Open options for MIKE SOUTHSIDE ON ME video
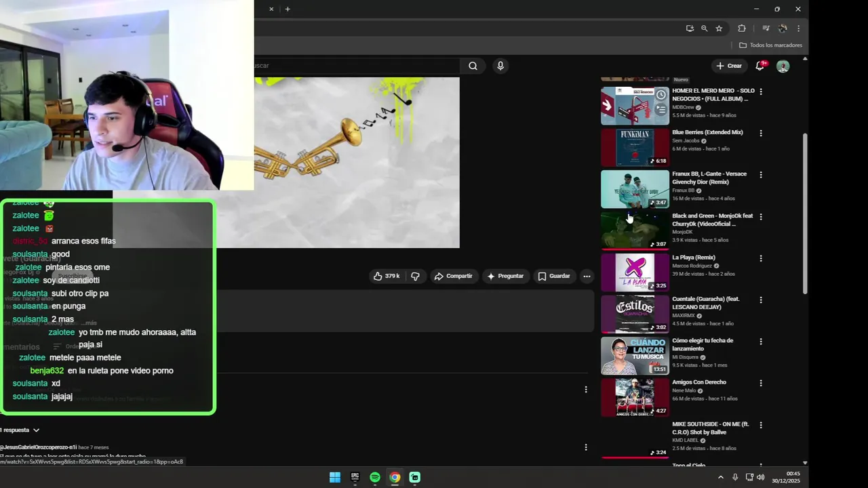868x488 pixels. pyautogui.click(x=761, y=425)
